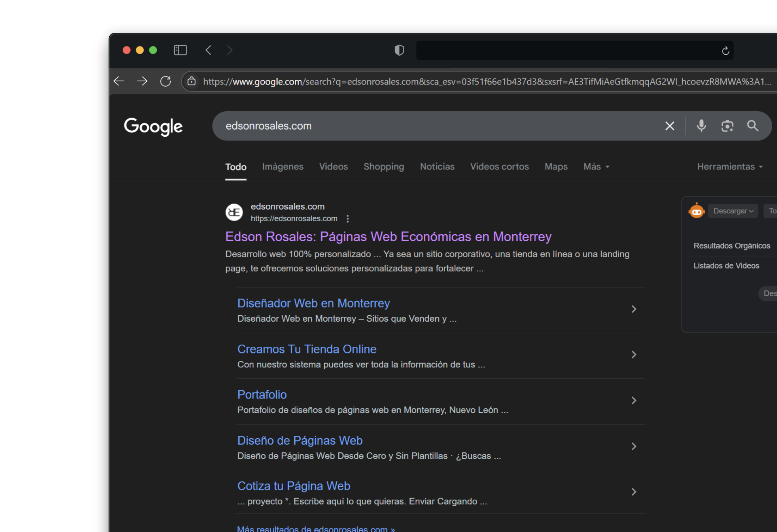The height and width of the screenshot is (532, 777).
Task: Expand the Más dropdown
Action: (596, 167)
